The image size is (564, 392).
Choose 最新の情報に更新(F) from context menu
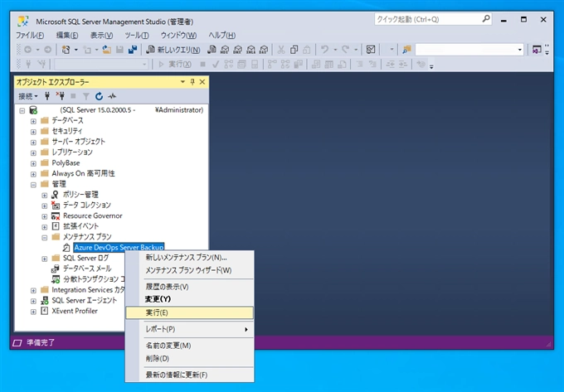[190, 375]
